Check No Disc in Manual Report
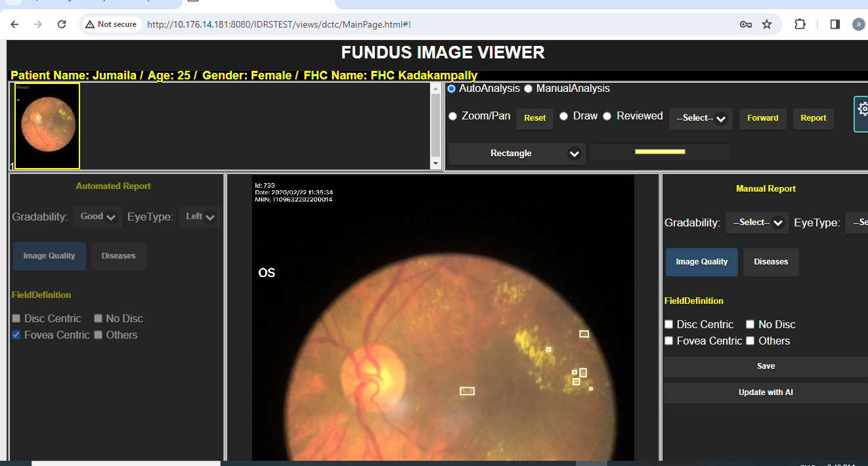The image size is (868, 466). [x=750, y=324]
